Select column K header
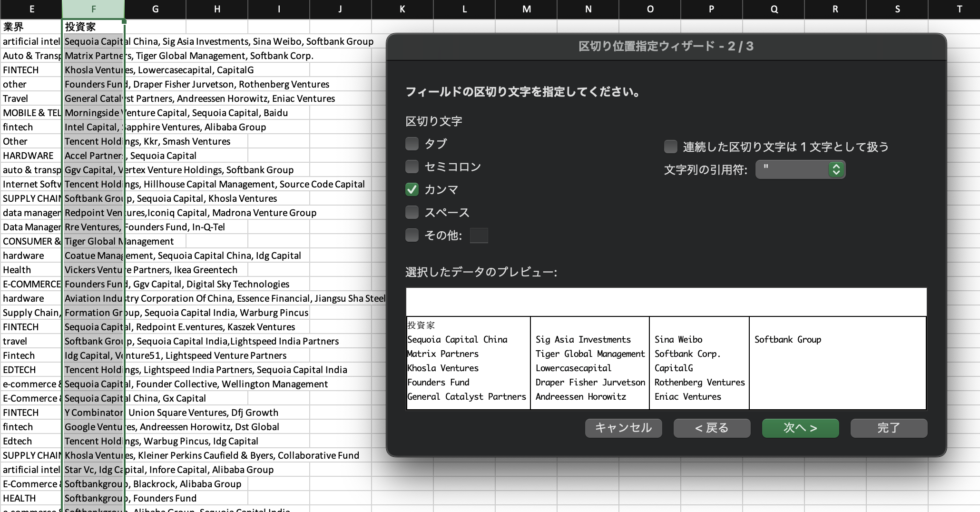 tap(402, 9)
